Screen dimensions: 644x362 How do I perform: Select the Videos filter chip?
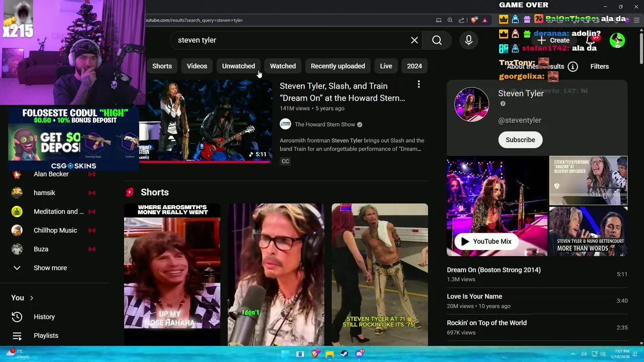tap(197, 66)
